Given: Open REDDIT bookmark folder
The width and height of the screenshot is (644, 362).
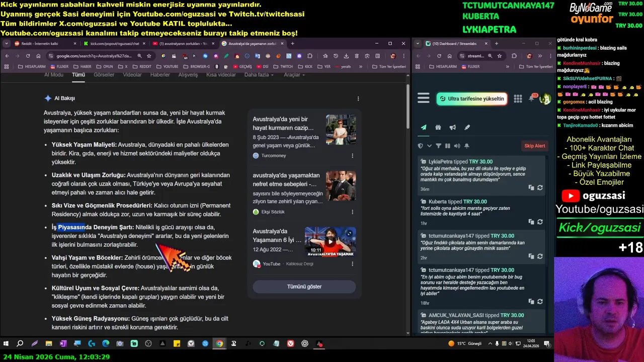Looking at the screenshot, I should (141, 66).
